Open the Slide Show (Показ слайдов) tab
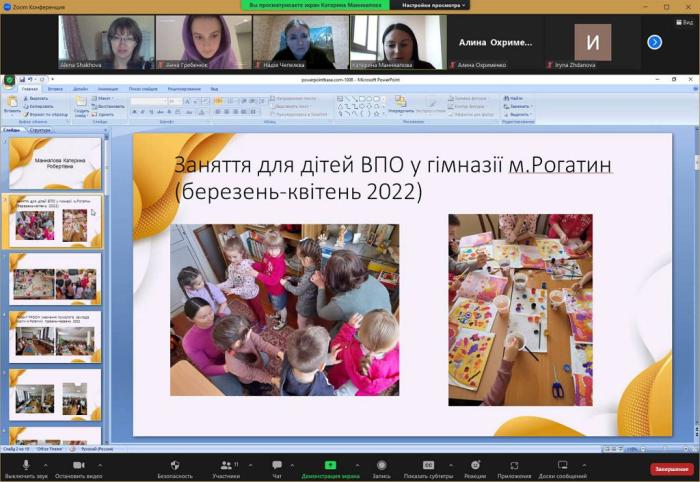This screenshot has height=482, width=700. (x=143, y=89)
